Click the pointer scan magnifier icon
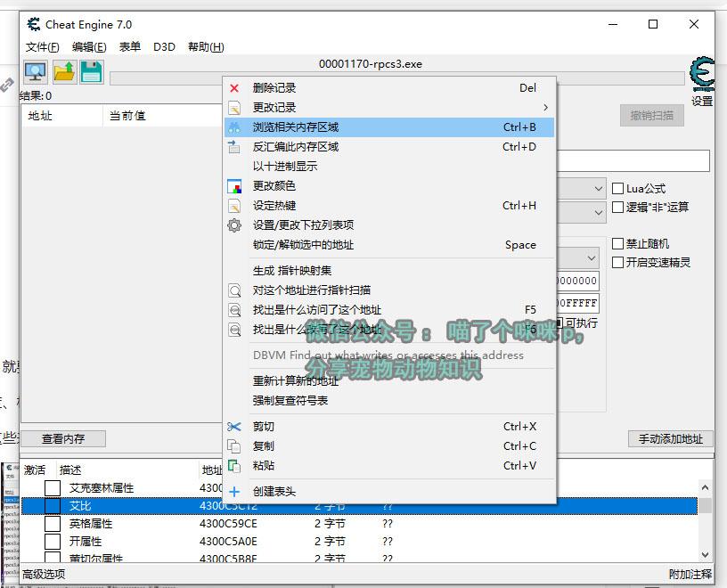Screen dimensions: 727x588 click(234, 290)
